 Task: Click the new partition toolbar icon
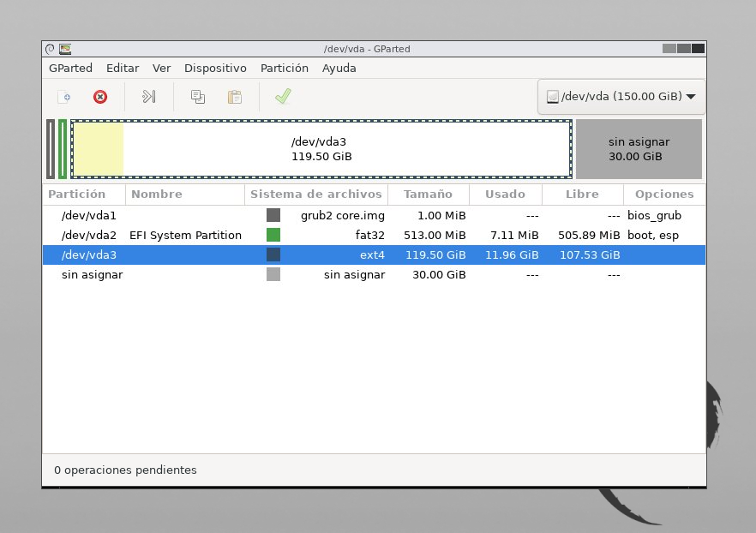(63, 97)
